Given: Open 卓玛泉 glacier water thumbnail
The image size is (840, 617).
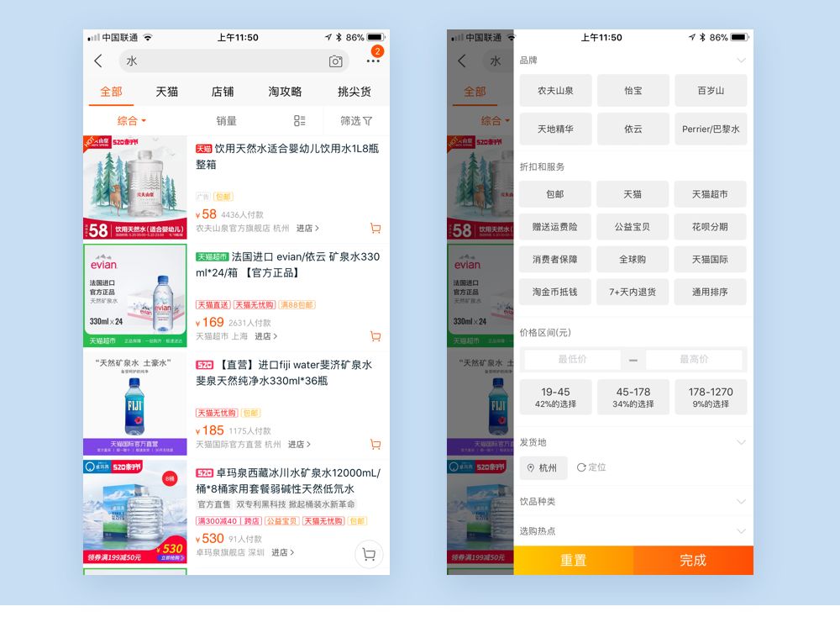Looking at the screenshot, I should [x=135, y=511].
